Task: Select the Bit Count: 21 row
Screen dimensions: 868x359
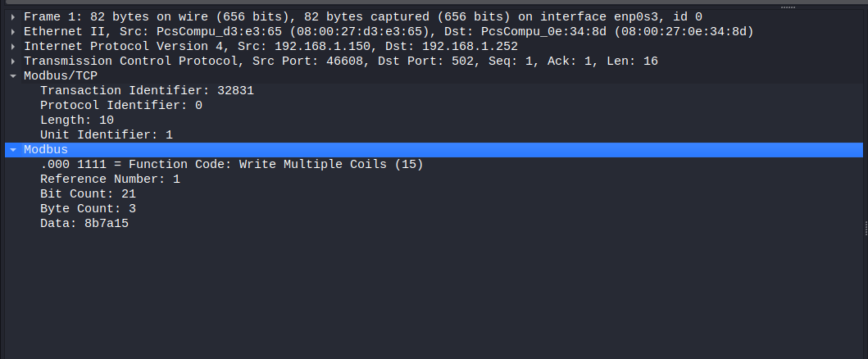Action: click(x=87, y=193)
